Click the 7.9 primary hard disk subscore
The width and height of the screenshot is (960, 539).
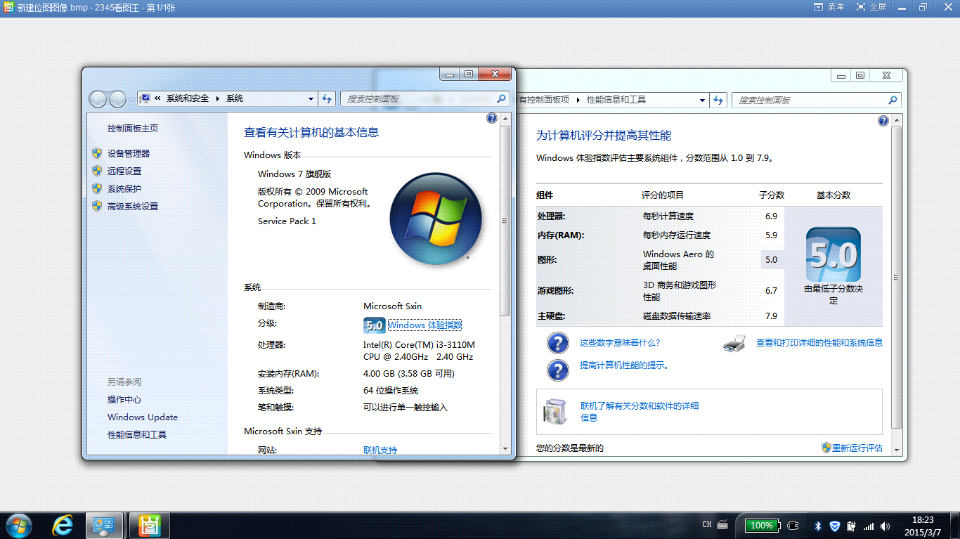pyautogui.click(x=771, y=316)
